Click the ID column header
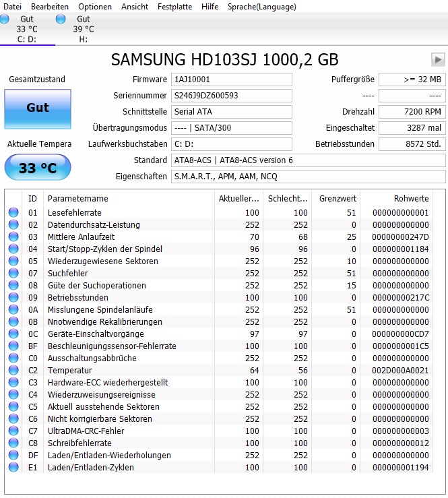Screen dimensions: 448x498 [x=33, y=199]
